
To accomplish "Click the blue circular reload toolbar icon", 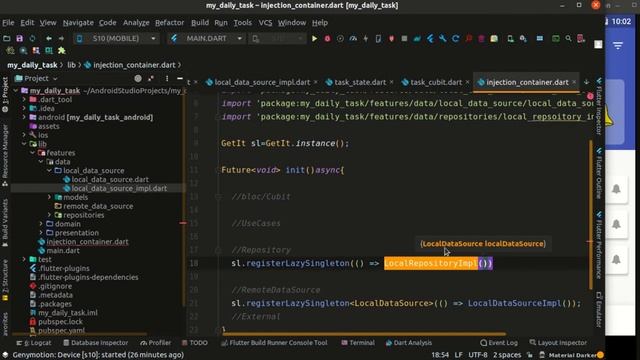I will coord(456,38).
